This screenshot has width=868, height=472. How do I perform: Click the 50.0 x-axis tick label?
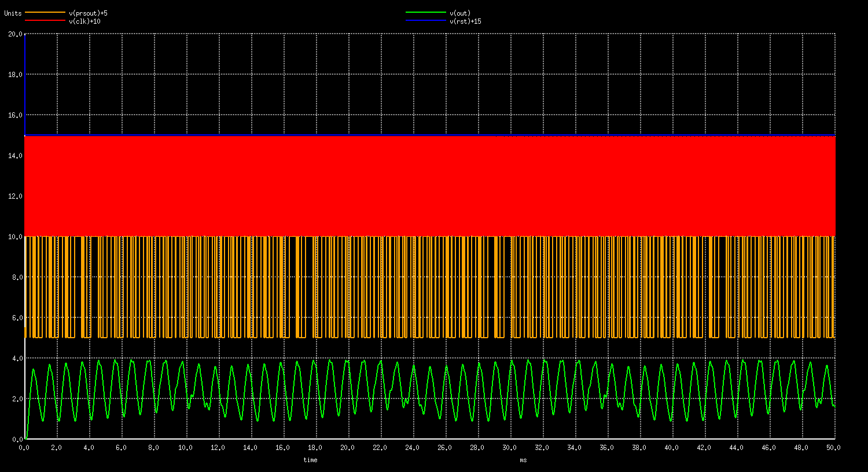tap(834, 448)
